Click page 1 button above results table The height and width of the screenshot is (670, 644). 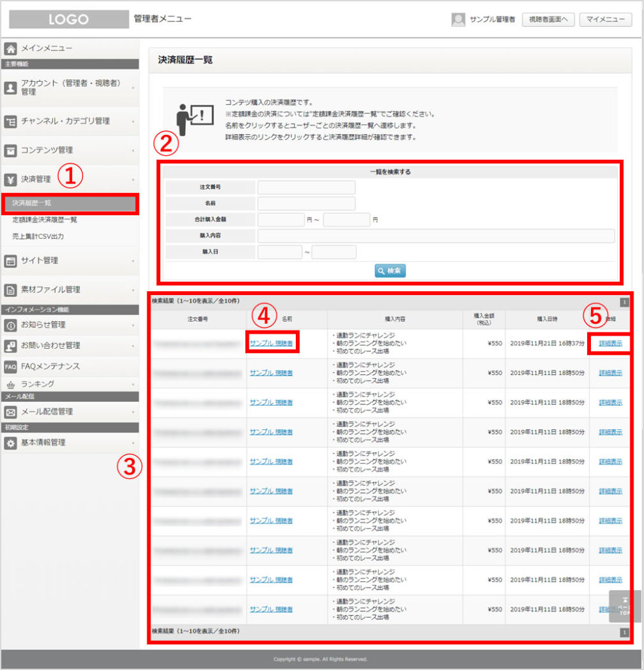[624, 302]
